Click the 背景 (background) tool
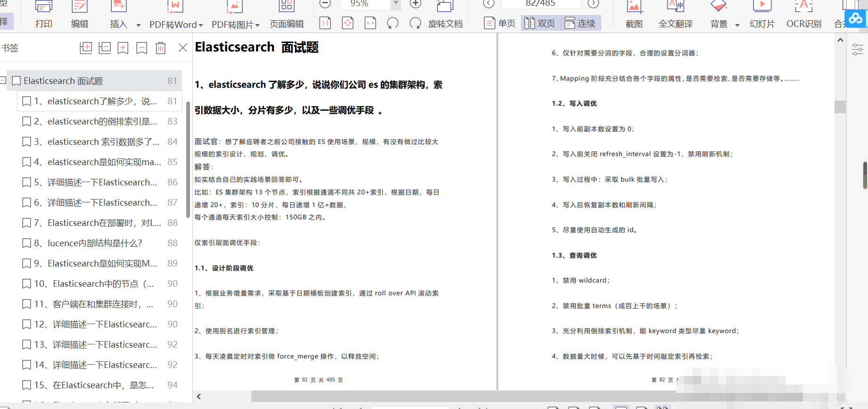Image resolution: width=868 pixels, height=409 pixels. click(719, 15)
